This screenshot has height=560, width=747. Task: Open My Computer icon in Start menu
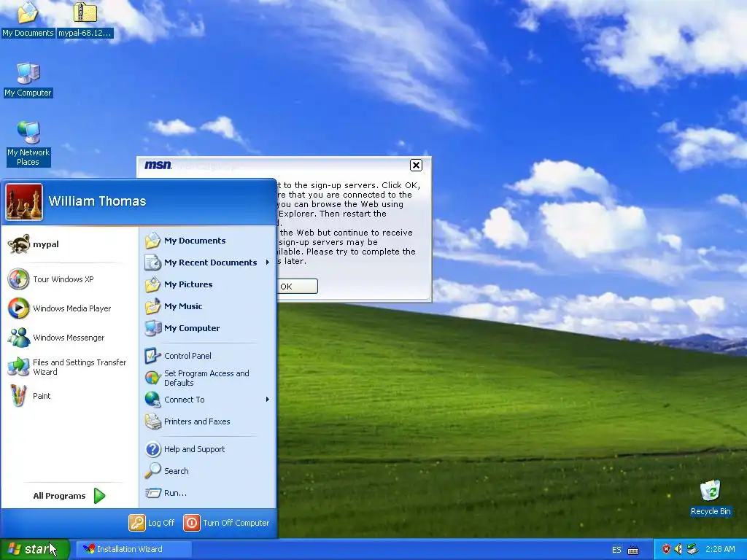153,328
